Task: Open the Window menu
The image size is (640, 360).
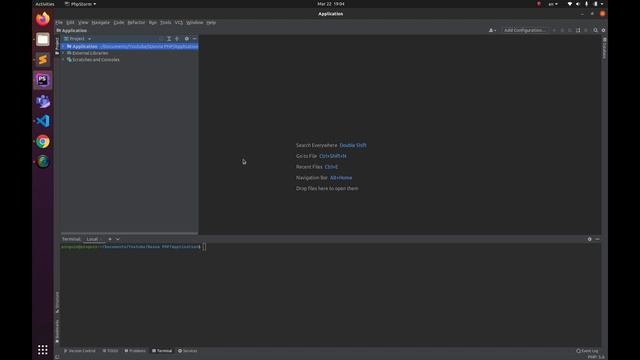Action: (x=195, y=22)
